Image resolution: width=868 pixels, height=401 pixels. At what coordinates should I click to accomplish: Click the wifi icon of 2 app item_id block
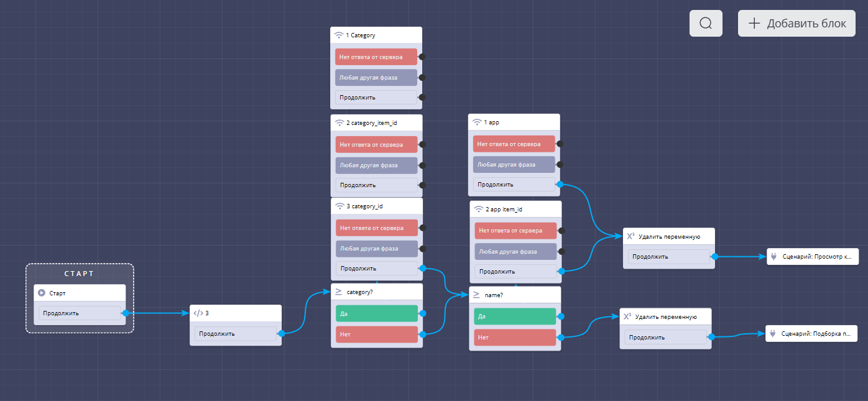pos(478,209)
